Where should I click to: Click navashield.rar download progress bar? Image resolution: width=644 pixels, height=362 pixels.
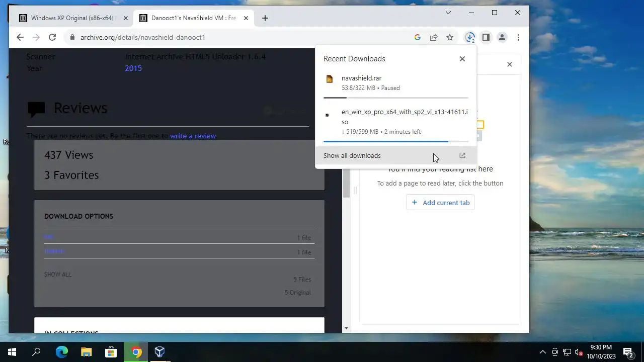pos(396,98)
